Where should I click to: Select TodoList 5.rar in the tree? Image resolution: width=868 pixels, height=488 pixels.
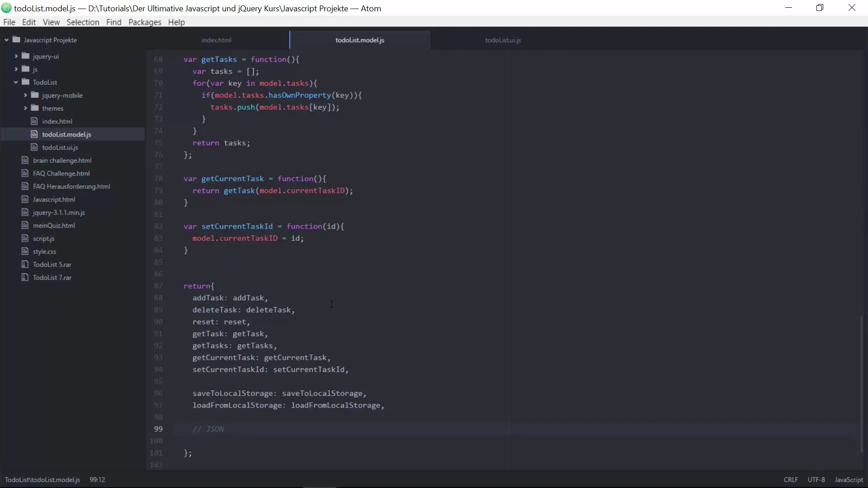click(x=52, y=265)
